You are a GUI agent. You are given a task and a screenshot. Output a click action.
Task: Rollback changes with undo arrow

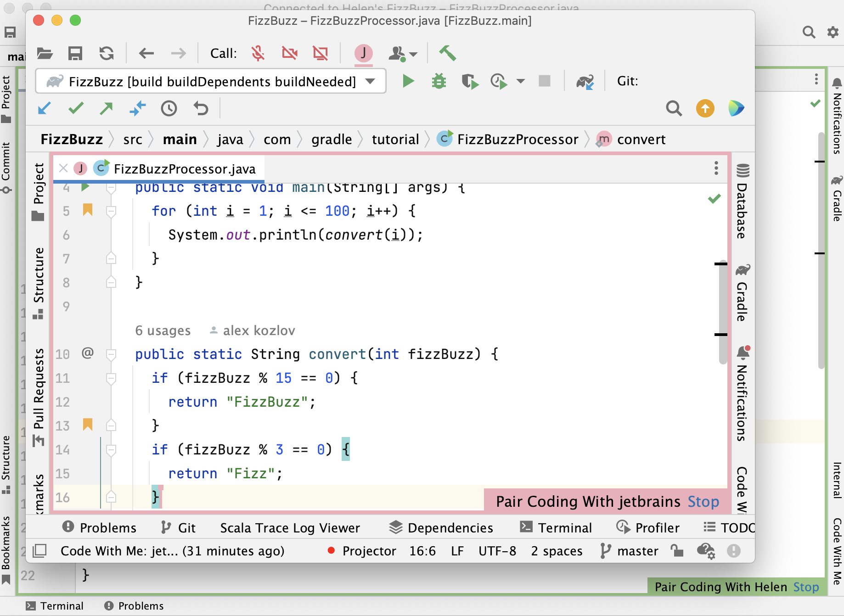pyautogui.click(x=201, y=108)
